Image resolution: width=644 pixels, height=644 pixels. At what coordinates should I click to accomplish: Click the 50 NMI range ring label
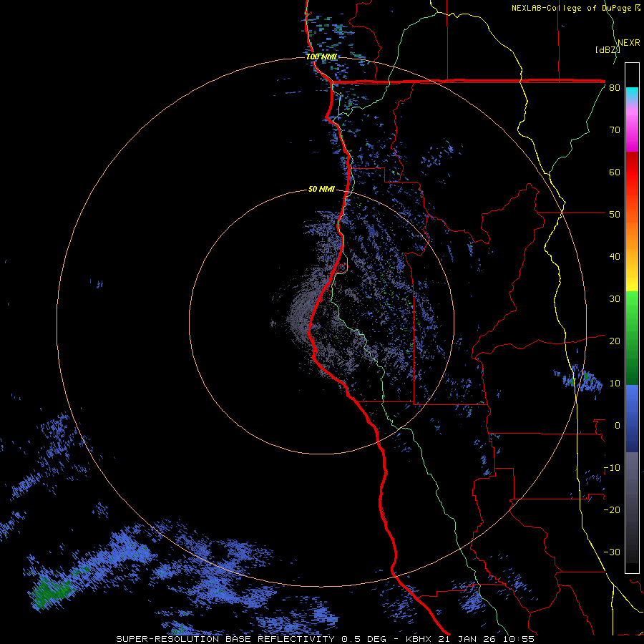point(321,190)
